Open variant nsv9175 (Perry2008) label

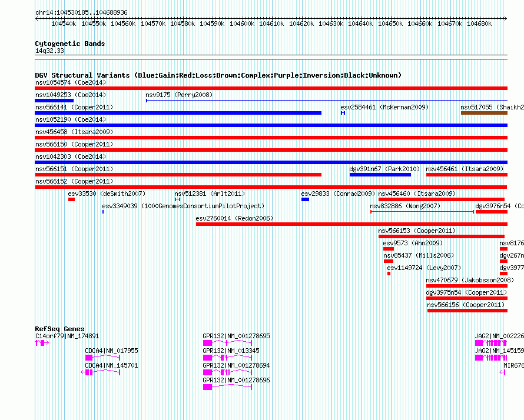179,95
